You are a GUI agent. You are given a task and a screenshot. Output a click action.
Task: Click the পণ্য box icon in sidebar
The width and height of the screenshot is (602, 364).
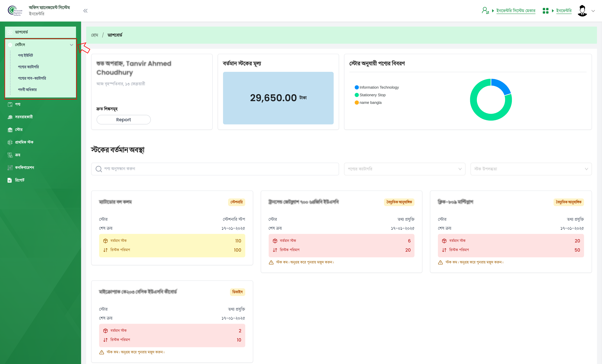(x=10, y=104)
